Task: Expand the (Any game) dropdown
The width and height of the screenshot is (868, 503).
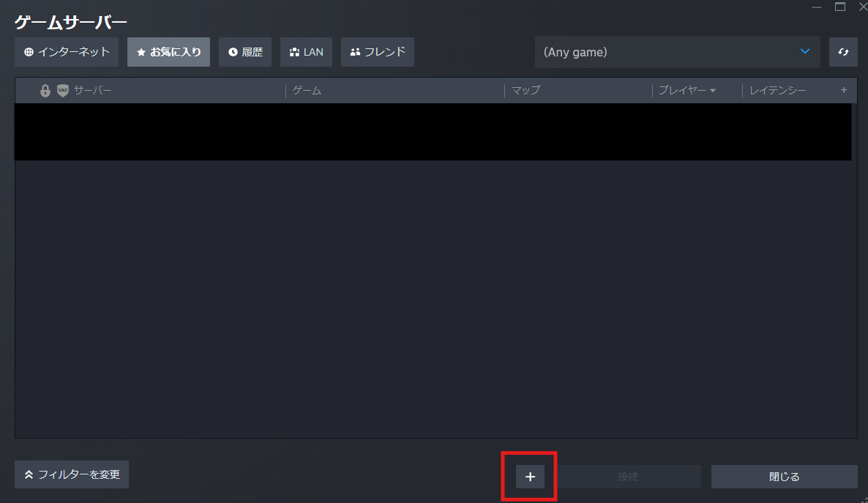Action: 678,52
